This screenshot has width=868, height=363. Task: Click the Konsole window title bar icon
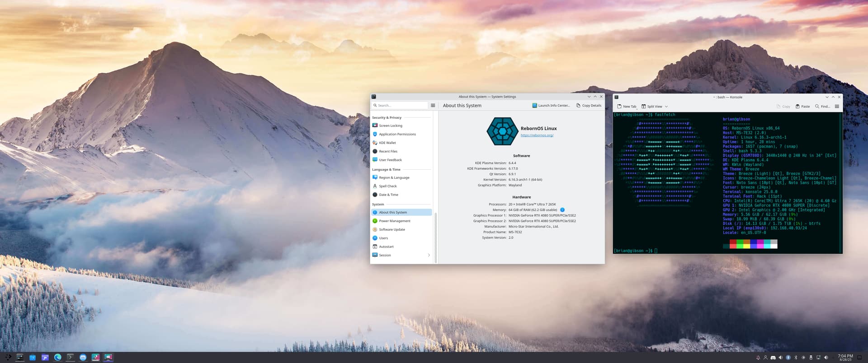(616, 97)
